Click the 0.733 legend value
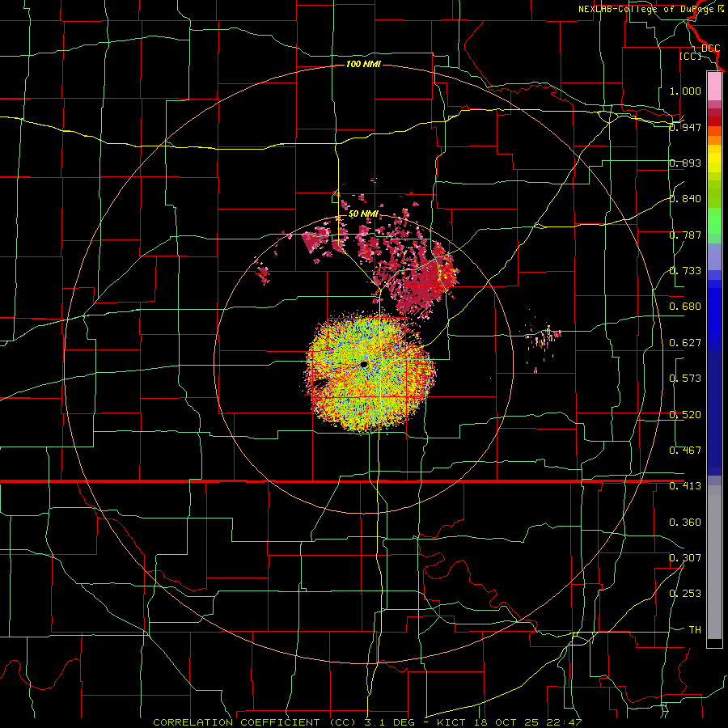The image size is (728, 728). (685, 271)
